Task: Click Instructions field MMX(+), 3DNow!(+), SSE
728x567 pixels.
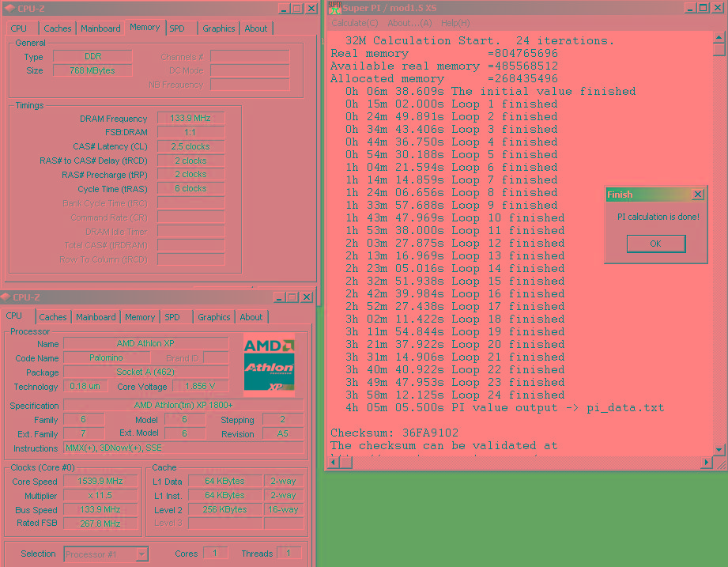Action: click(183, 448)
